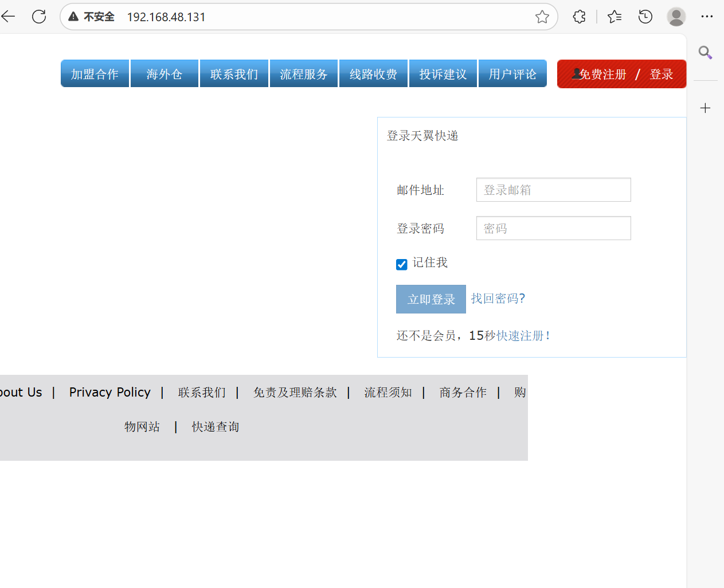The height and width of the screenshot is (588, 724).
Task: Open the 海外仓 navigation tab
Action: point(165,74)
